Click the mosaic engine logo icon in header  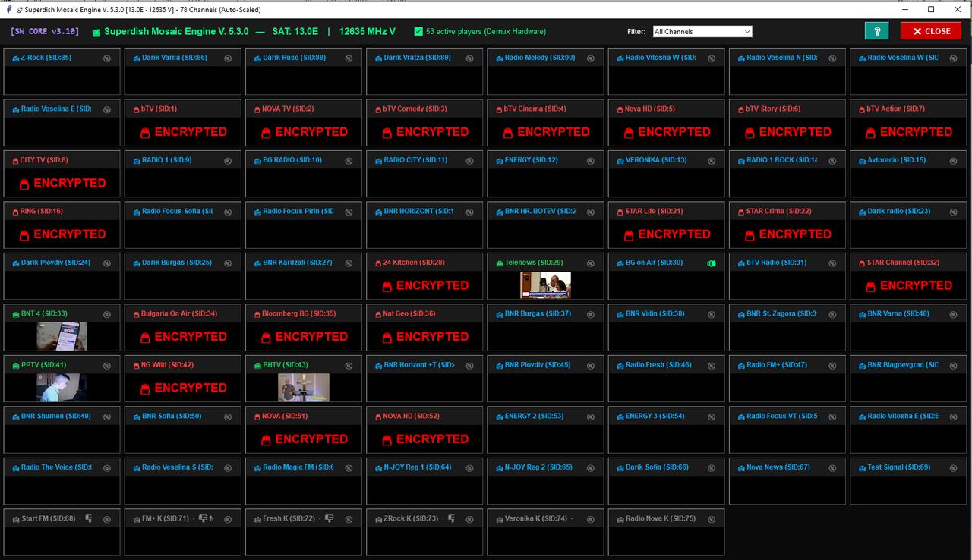click(x=96, y=33)
